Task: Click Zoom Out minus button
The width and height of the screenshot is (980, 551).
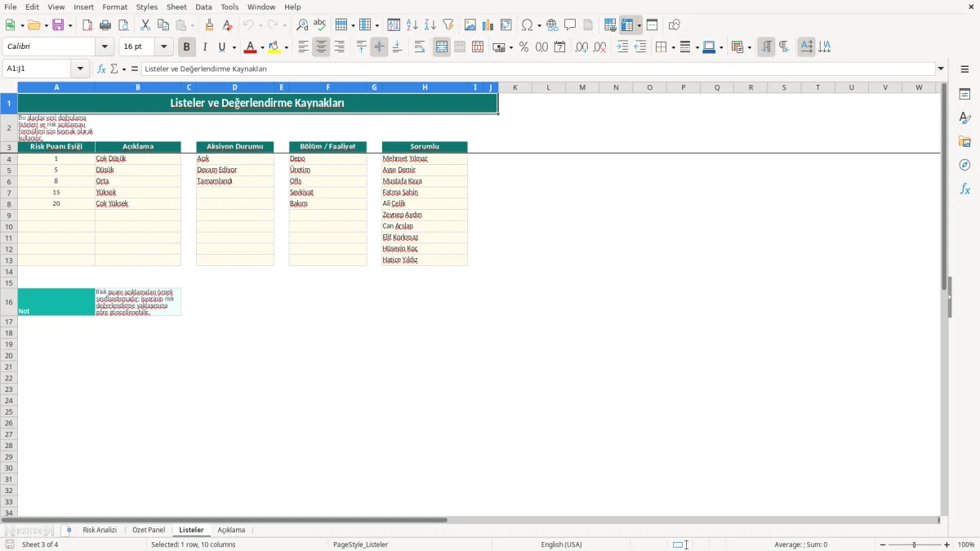Action: (883, 544)
